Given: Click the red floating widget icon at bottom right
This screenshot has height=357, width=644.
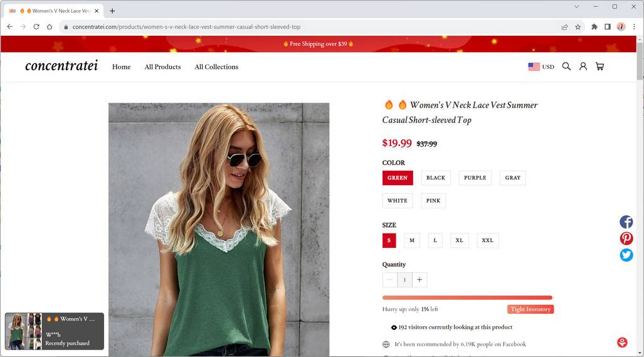Looking at the screenshot, I should (x=622, y=342).
